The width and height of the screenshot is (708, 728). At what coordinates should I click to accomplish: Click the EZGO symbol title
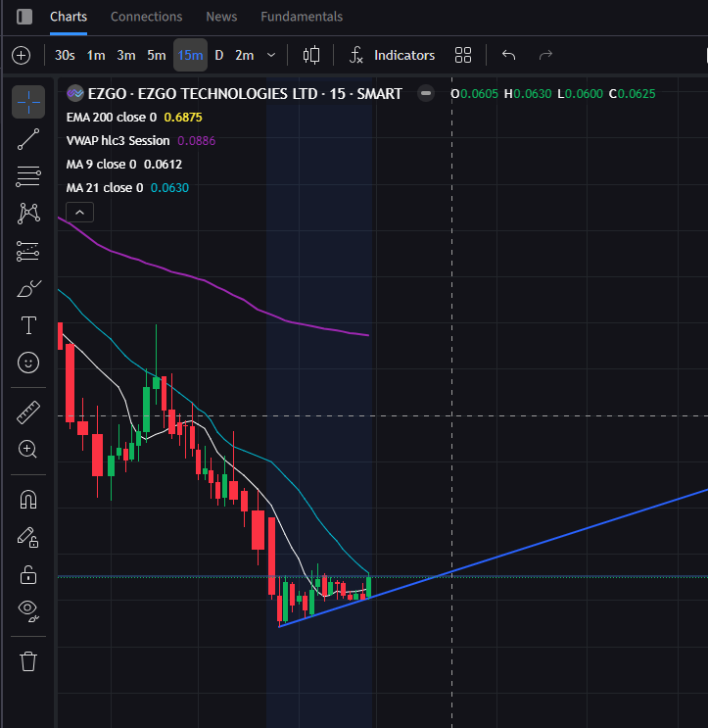[245, 94]
